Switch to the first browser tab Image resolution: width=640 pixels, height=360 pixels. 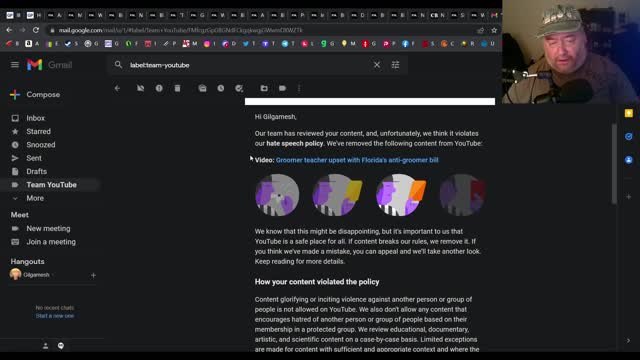(x=13, y=16)
